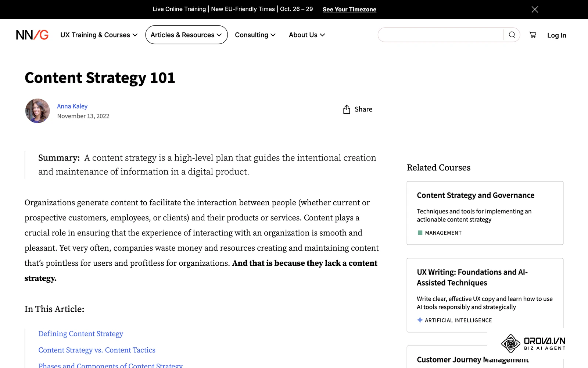Viewport: 588px width, 368px height.
Task: Expand the Consulting menu
Action: (255, 35)
